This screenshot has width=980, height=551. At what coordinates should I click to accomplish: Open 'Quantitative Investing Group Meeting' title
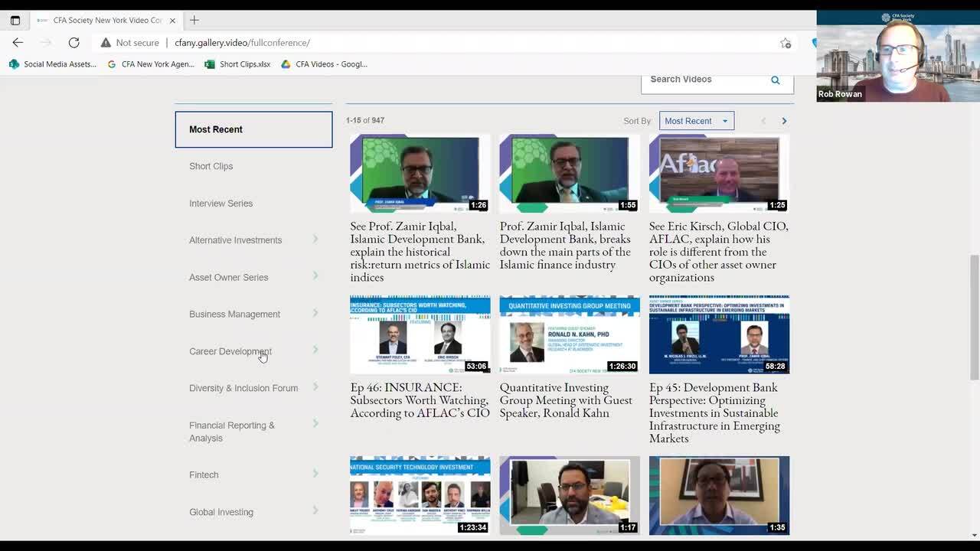(x=566, y=400)
